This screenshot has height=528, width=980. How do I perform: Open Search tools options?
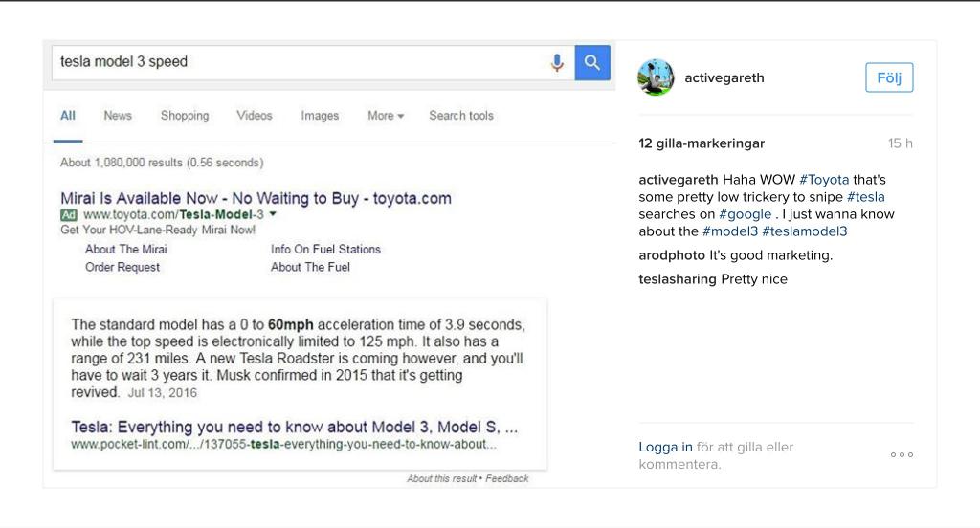pyautogui.click(x=461, y=116)
